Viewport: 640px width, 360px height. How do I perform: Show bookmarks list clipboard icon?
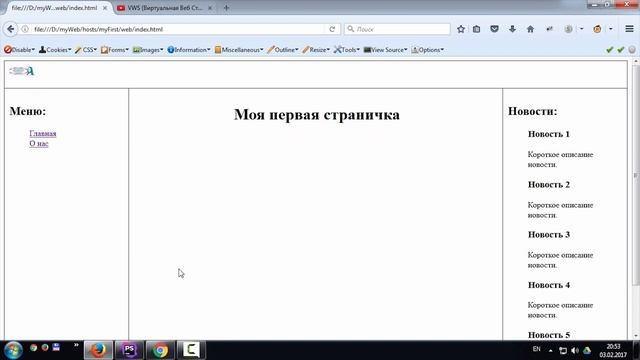pos(476,29)
